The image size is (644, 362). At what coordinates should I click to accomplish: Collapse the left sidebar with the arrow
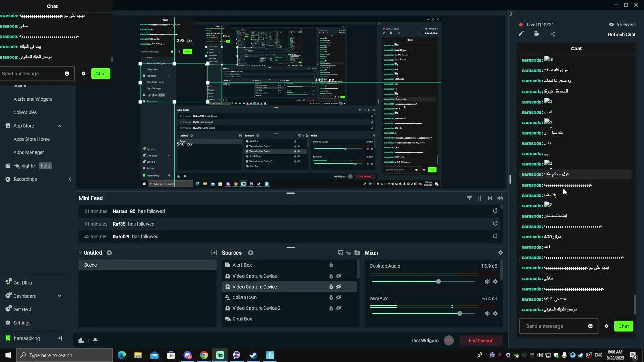coord(70,179)
